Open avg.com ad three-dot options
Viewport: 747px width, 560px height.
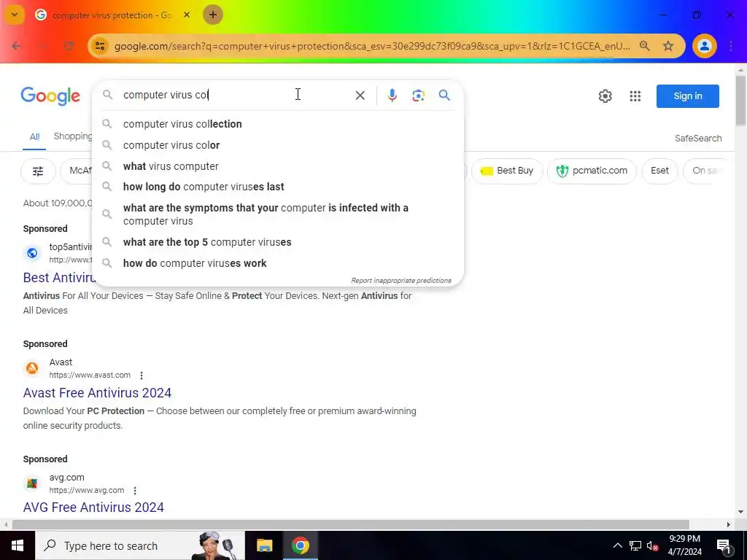coord(135,491)
